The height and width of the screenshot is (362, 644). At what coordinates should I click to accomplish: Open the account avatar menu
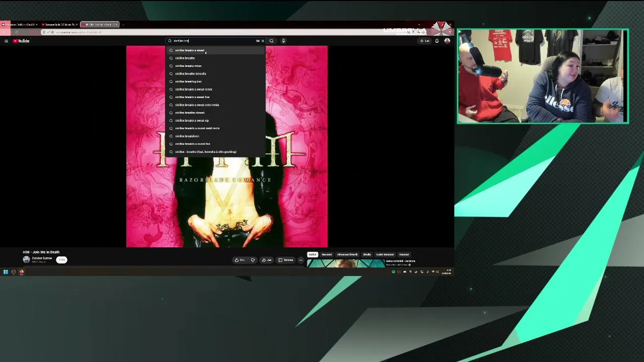pyautogui.click(x=447, y=41)
